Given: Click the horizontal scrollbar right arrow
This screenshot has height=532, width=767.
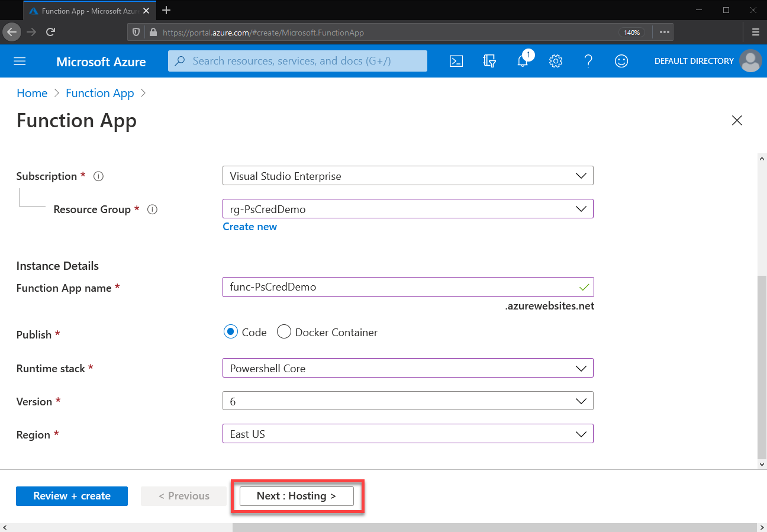Looking at the screenshot, I should 762,527.
